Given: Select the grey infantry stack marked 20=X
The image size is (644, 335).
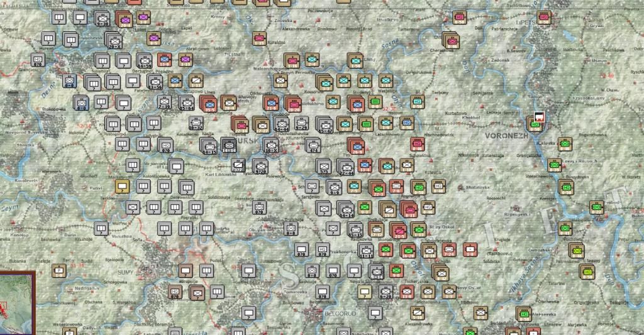Looking at the screenshot, I should (x=114, y=41).
